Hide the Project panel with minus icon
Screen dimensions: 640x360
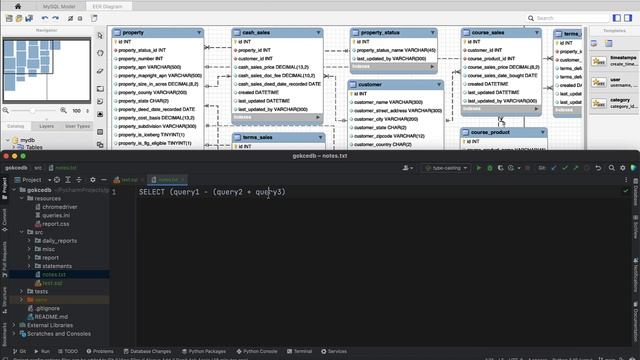pyautogui.click(x=104, y=180)
